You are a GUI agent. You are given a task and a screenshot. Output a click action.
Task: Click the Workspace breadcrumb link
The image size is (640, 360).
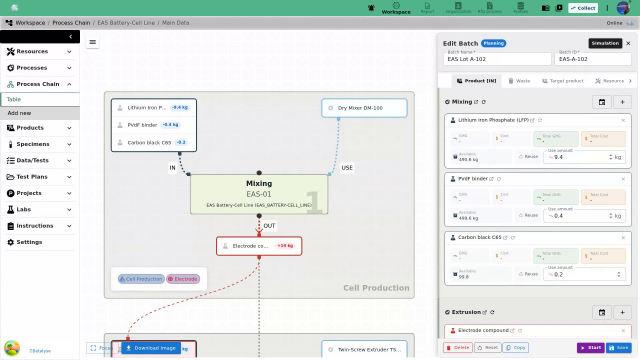(x=30, y=23)
